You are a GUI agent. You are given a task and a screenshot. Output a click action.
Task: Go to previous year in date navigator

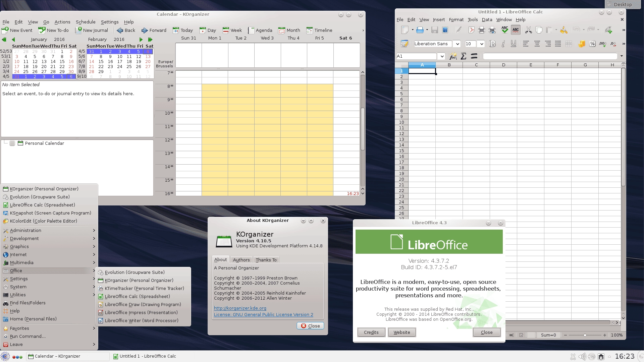(4, 40)
